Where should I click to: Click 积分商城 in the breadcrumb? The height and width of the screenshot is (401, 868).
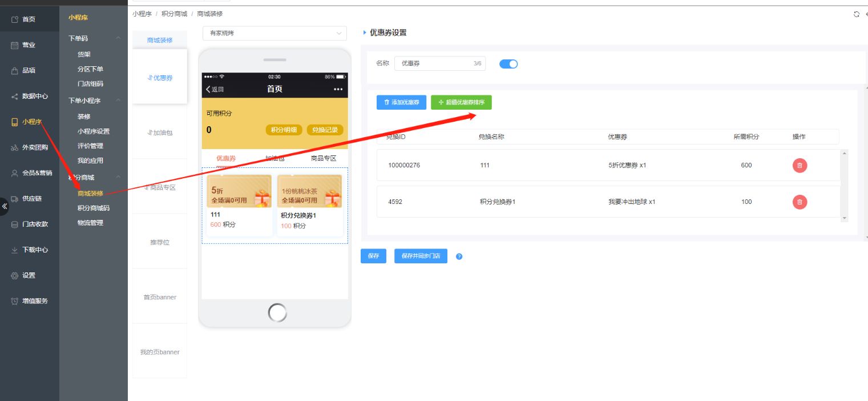point(174,14)
